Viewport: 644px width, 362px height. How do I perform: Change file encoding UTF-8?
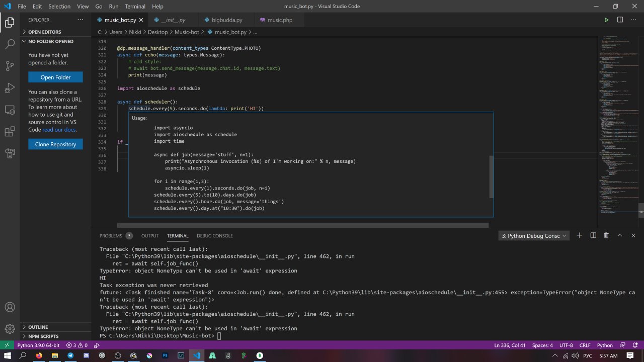point(566,345)
